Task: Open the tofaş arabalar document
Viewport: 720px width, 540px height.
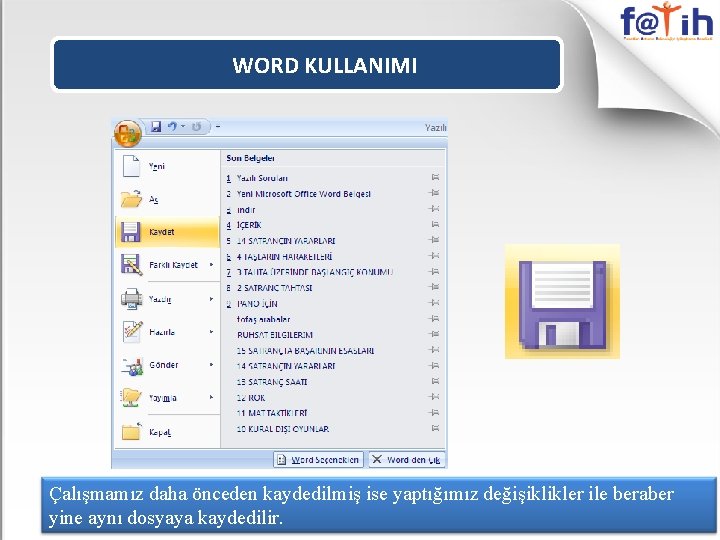Action: coord(264,320)
